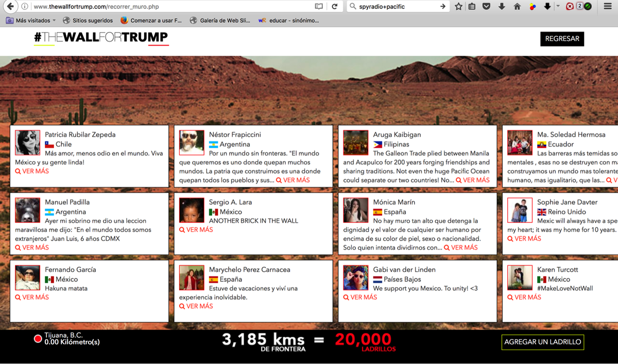Submit search with the go arrow
Viewport: 618px width, 364px height.
point(442,7)
